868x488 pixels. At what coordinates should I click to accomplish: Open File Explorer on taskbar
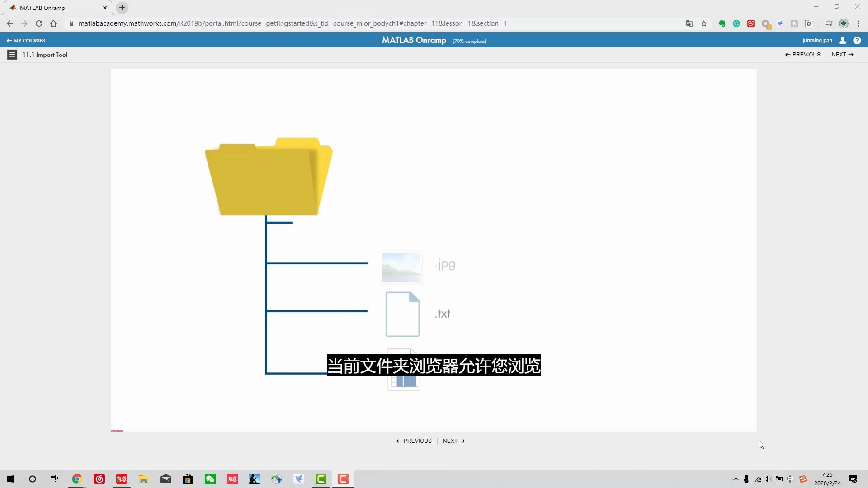(144, 479)
